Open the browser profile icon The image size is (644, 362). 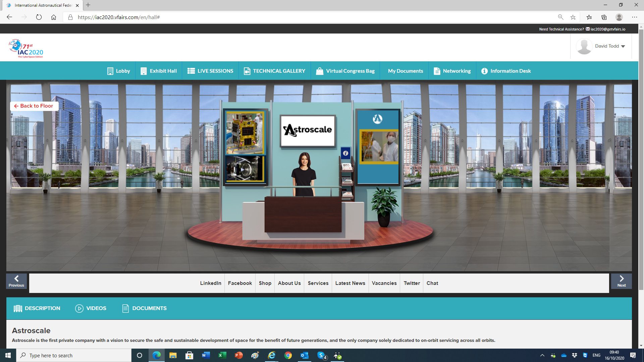coord(619,17)
